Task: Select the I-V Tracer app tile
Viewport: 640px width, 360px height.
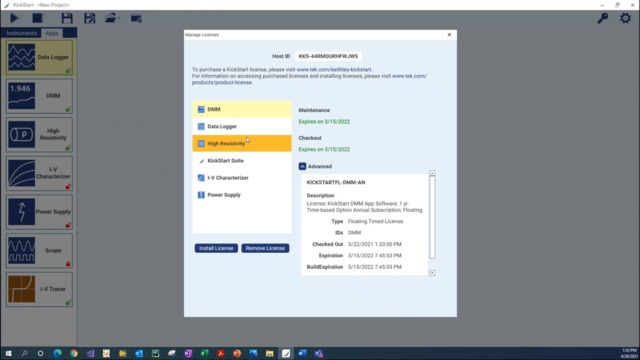Action: point(40,289)
